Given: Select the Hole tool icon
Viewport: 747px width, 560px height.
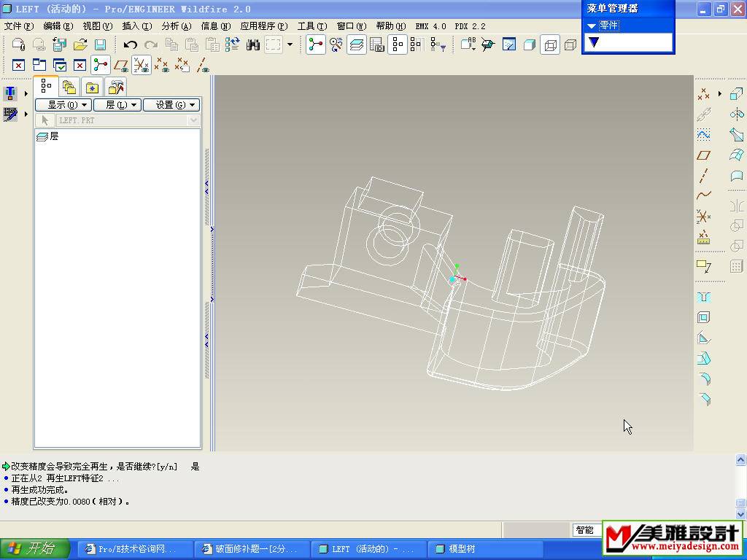Looking at the screenshot, I should pos(703,297).
